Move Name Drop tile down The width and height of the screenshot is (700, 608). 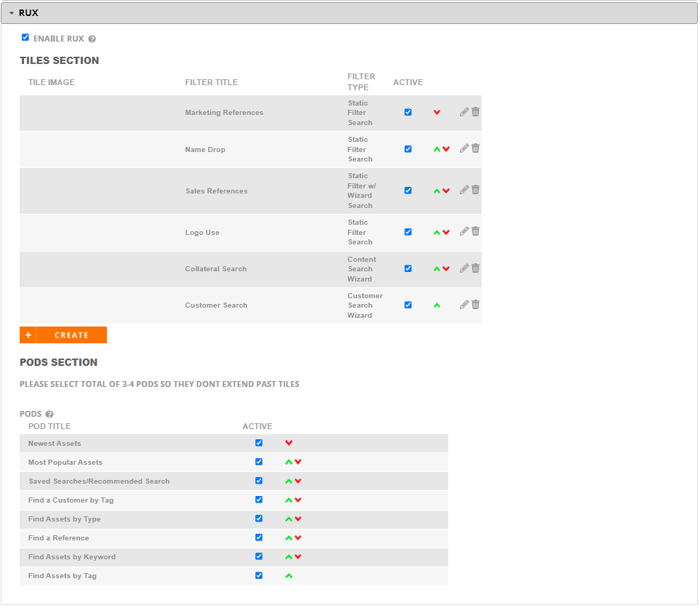click(x=446, y=149)
